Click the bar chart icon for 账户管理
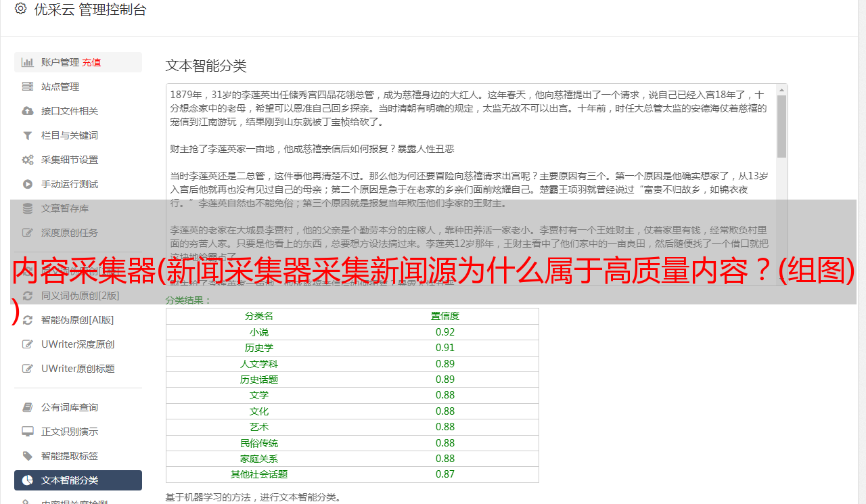Viewport: 866px width, 504px height. click(28, 62)
